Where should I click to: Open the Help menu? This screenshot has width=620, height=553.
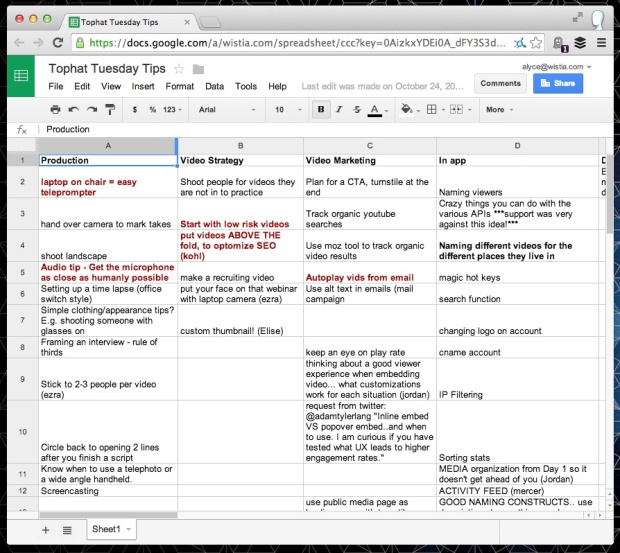coord(277,86)
